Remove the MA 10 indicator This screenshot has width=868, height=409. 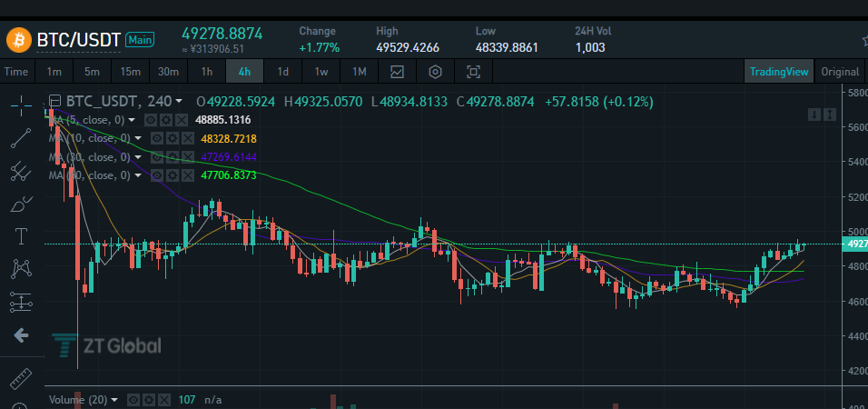[x=188, y=138]
